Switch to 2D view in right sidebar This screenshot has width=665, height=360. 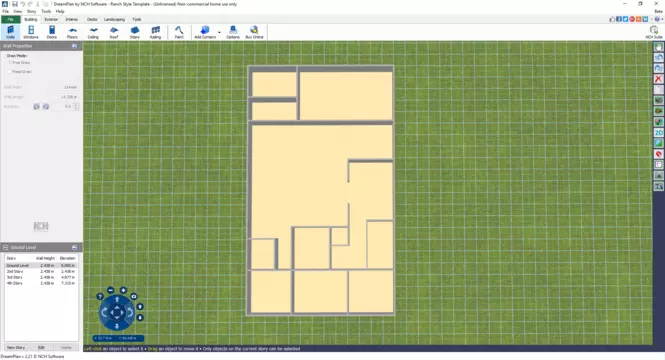point(658,133)
